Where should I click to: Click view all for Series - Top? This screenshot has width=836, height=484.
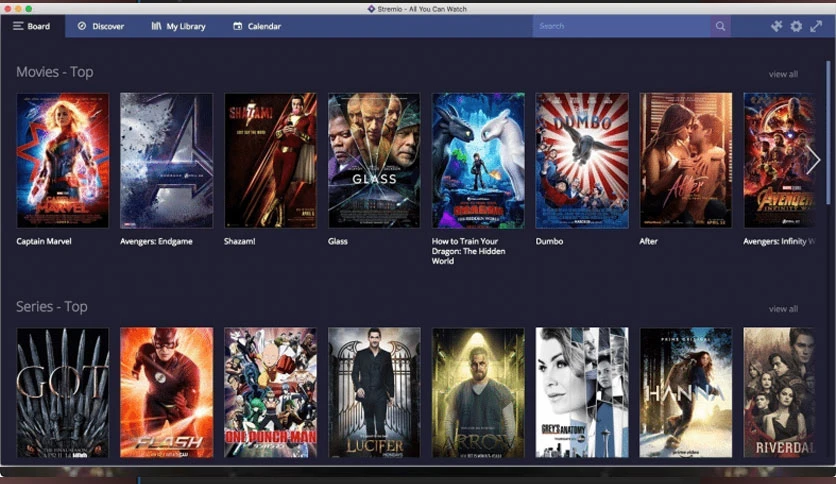click(783, 309)
